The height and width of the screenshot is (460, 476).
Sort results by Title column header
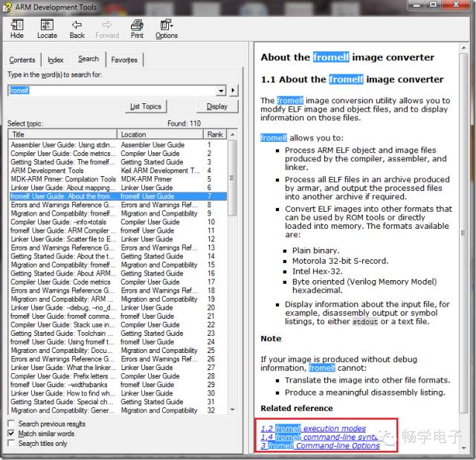pyautogui.click(x=62, y=134)
